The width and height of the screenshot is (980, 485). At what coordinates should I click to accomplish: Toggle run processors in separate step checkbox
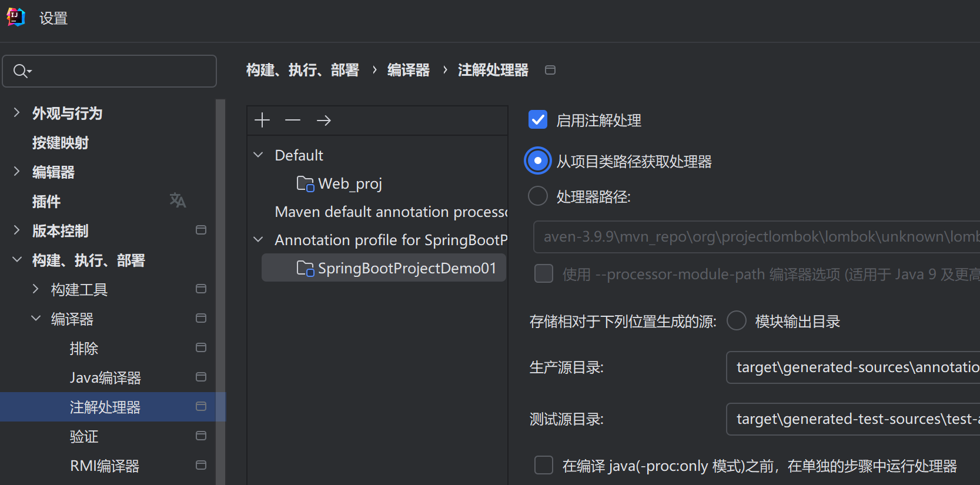coord(544,465)
